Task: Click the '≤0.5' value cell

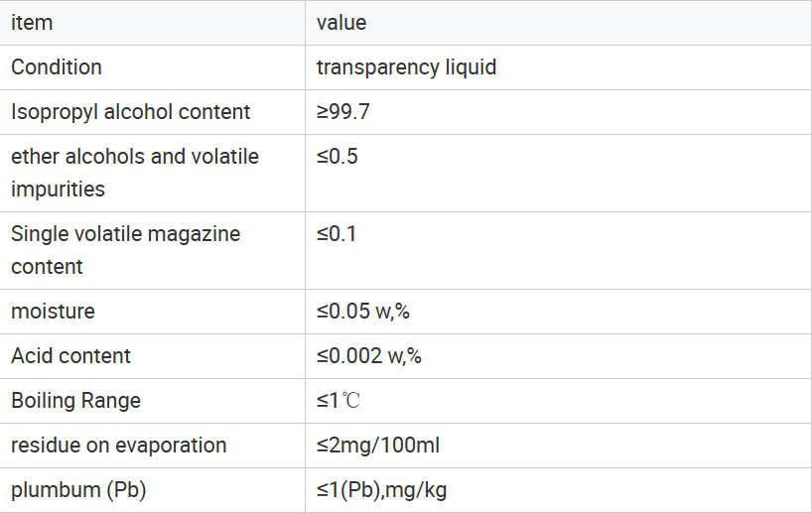Action: pos(338,157)
